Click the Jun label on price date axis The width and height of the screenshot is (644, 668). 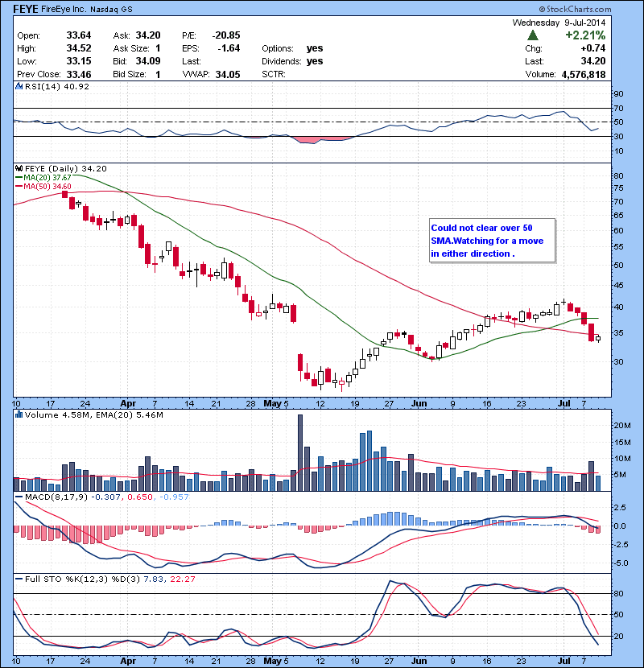tap(419, 403)
